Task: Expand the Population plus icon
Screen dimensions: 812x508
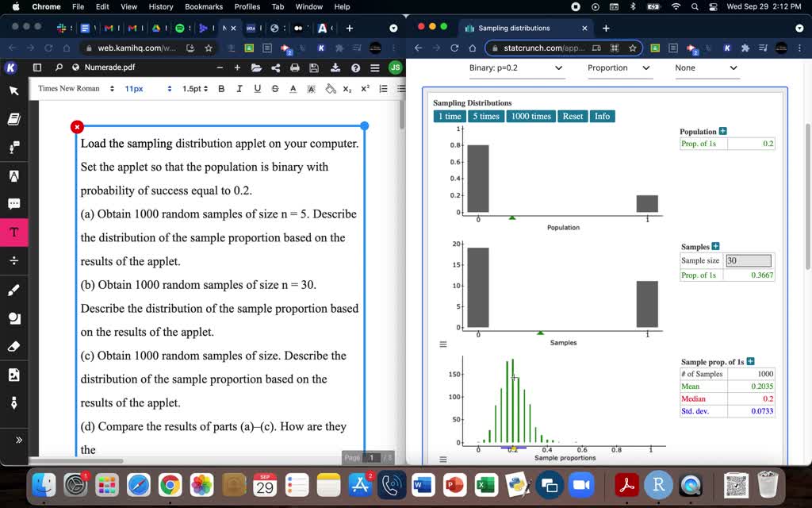Action: pyautogui.click(x=723, y=131)
